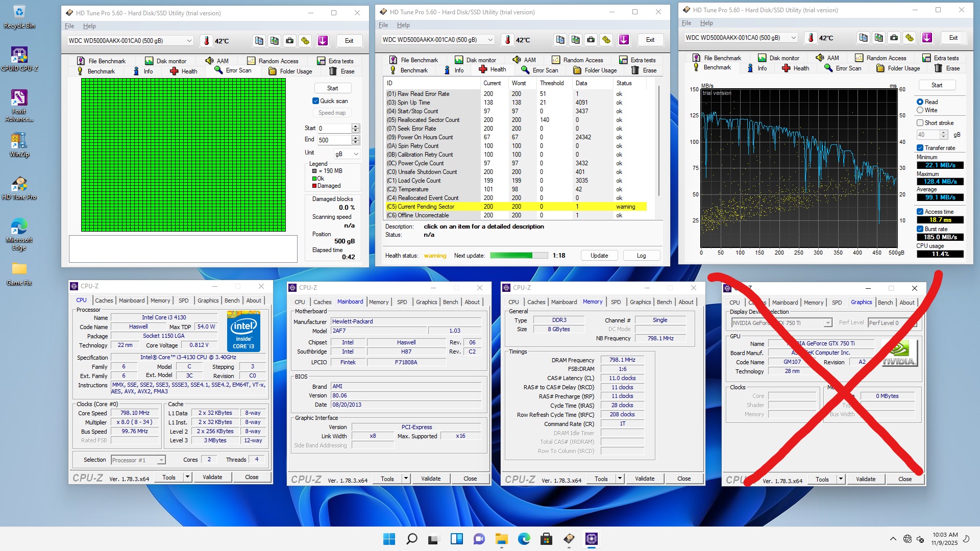
Task: Click the temperature thermometer icon in the Health window
Action: coord(507,40)
